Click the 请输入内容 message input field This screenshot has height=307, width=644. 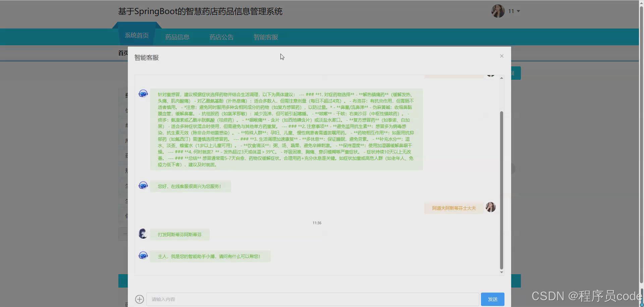pyautogui.click(x=312, y=299)
